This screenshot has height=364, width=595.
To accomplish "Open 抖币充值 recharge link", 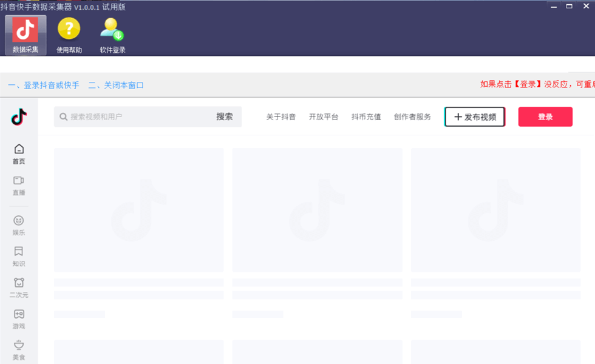I will (x=366, y=116).
